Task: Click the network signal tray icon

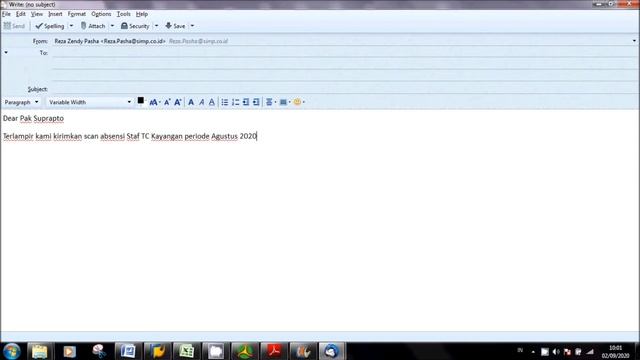Action: pyautogui.click(x=590, y=351)
